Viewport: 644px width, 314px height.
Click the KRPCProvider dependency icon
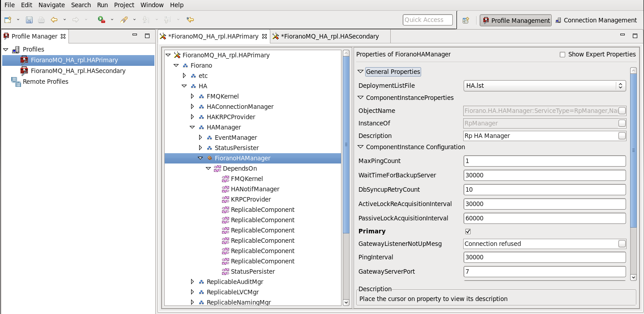[x=226, y=199]
